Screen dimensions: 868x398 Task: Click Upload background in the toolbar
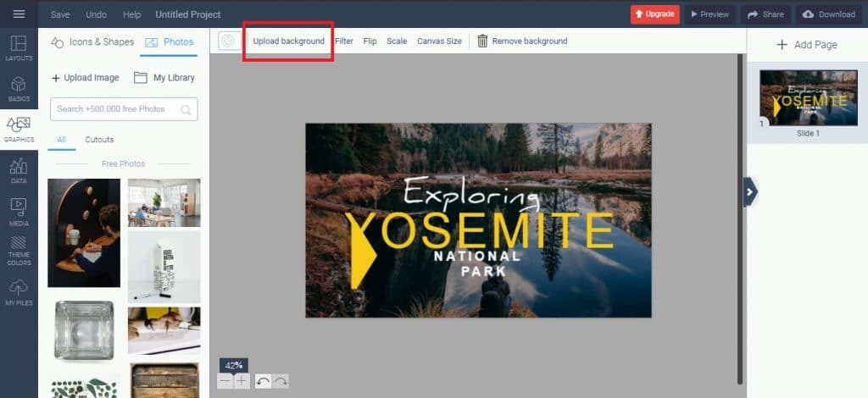(x=289, y=41)
